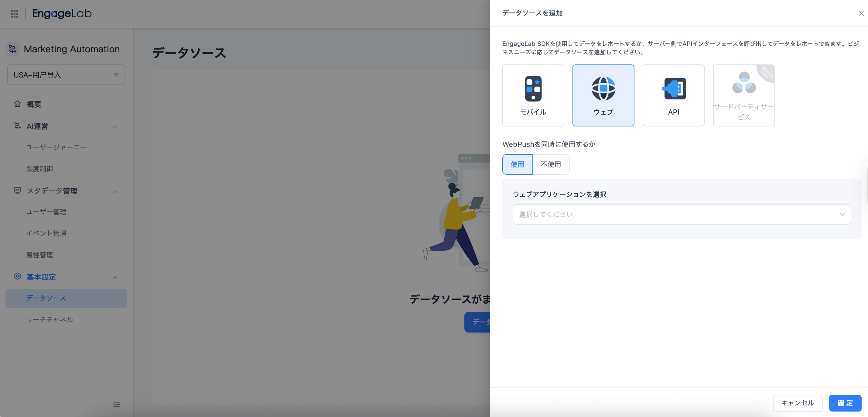
Task: Open the ウェブアプリケーションを選択 dropdown
Action: click(681, 214)
